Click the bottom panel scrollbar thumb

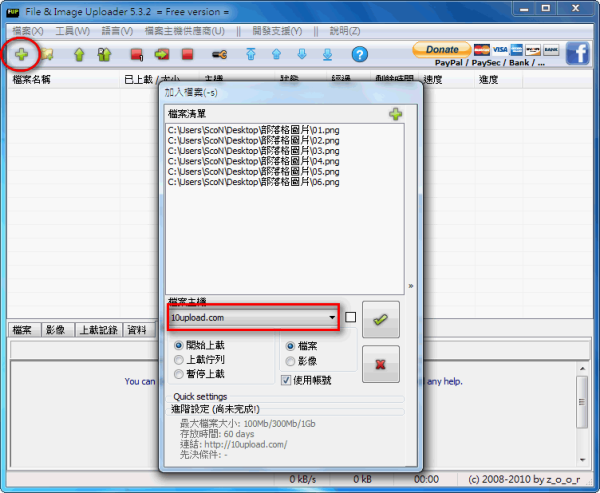(582, 402)
